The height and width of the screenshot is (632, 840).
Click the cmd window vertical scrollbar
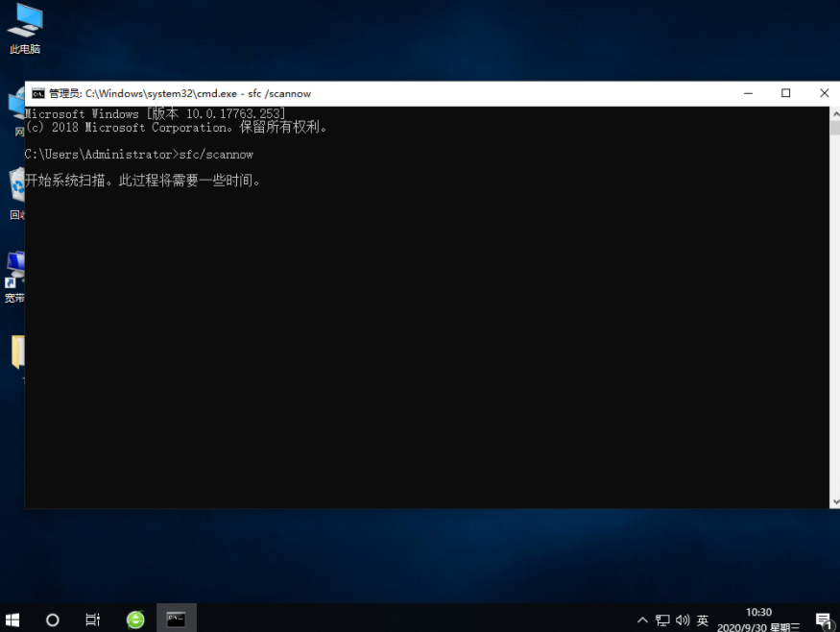[x=833, y=307]
